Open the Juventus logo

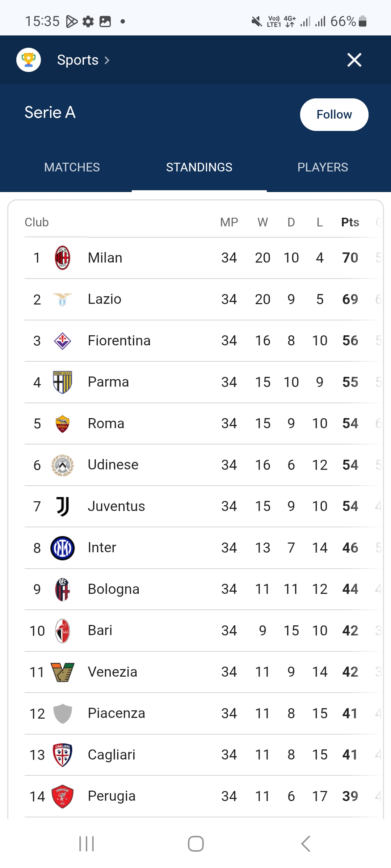[62, 506]
